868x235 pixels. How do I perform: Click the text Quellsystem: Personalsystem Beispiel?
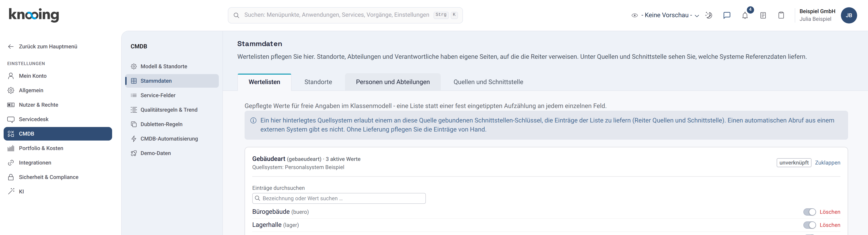pyautogui.click(x=298, y=167)
